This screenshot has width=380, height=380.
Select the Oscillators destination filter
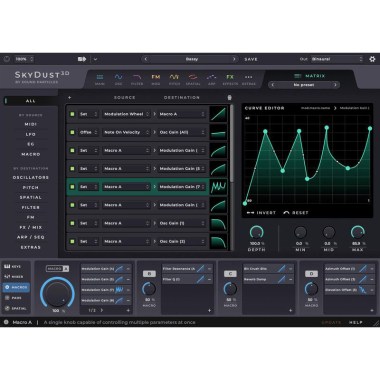point(31,178)
